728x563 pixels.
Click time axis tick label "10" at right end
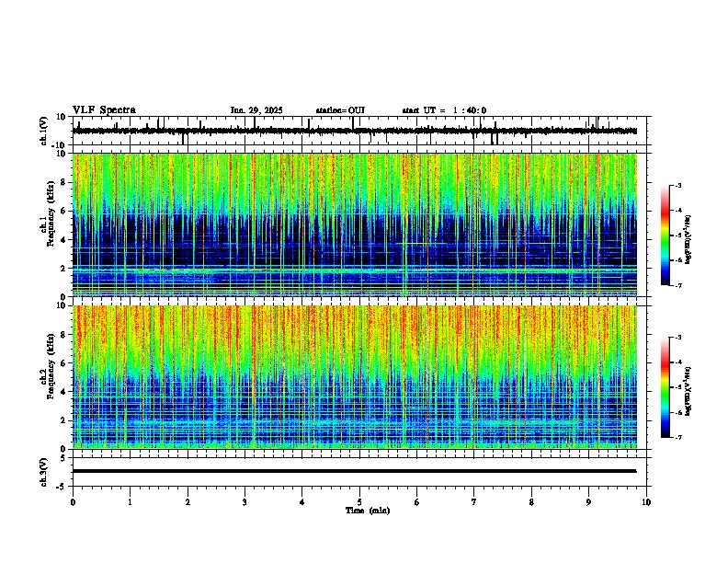pyautogui.click(x=646, y=502)
